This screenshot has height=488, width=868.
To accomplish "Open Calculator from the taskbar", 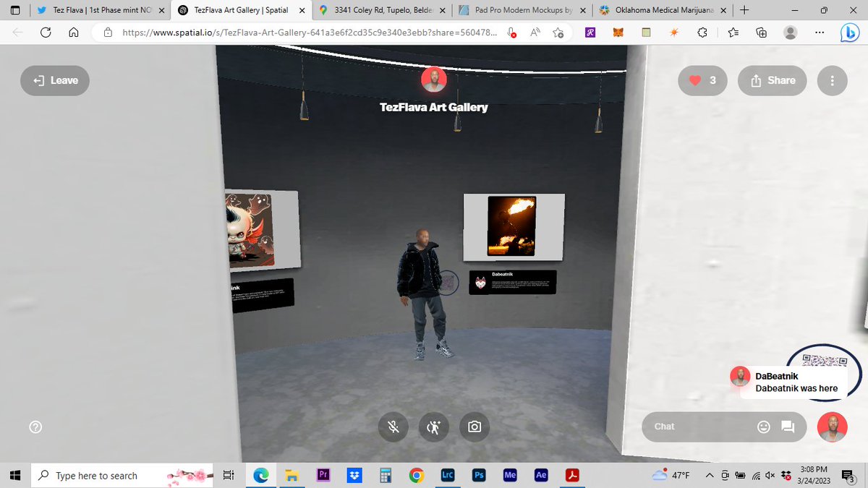I will pyautogui.click(x=386, y=475).
